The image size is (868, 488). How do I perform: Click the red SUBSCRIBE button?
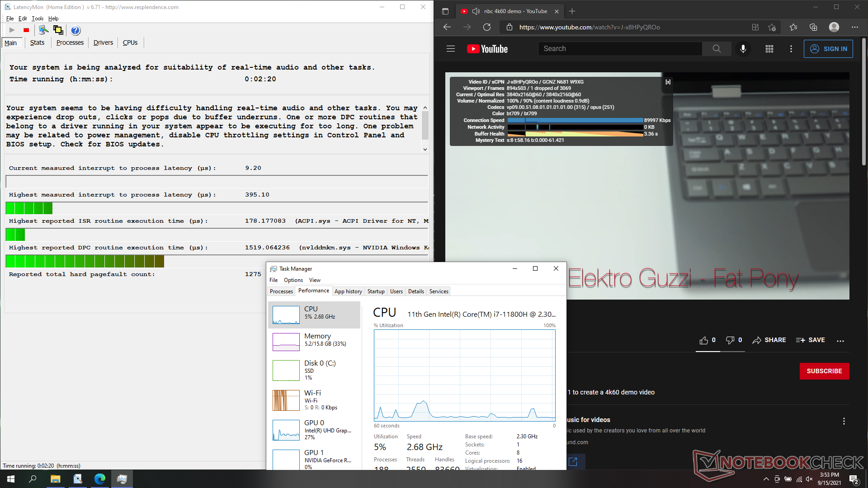(824, 371)
